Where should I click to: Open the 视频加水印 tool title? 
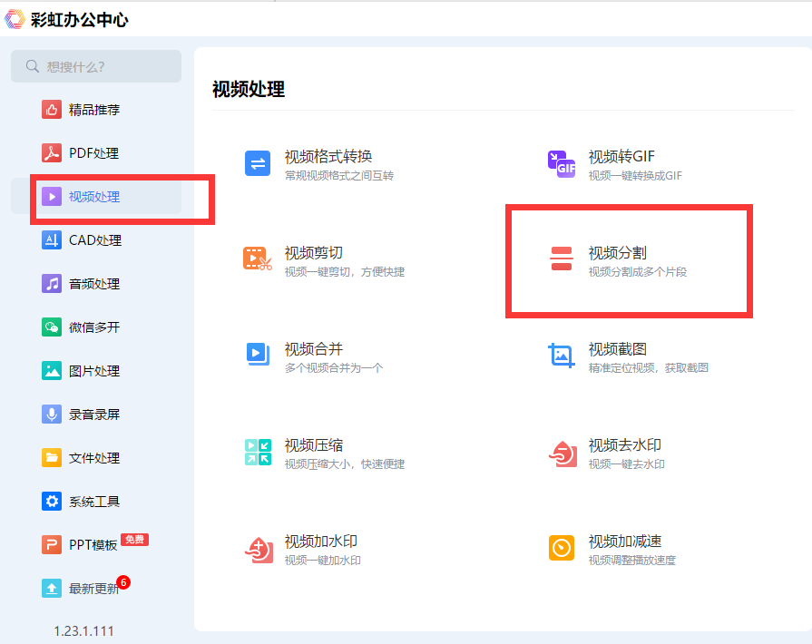321,542
